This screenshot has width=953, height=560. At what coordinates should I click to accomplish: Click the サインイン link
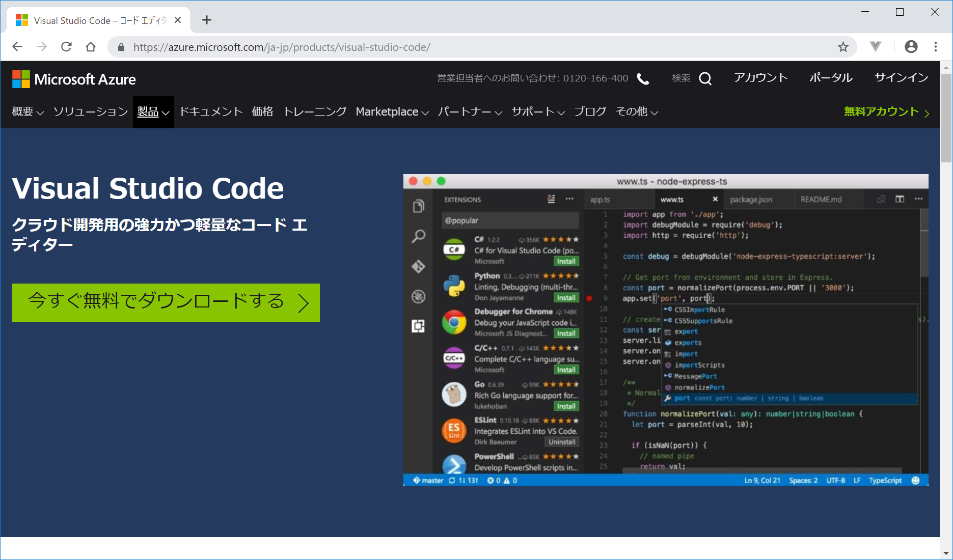(x=901, y=78)
